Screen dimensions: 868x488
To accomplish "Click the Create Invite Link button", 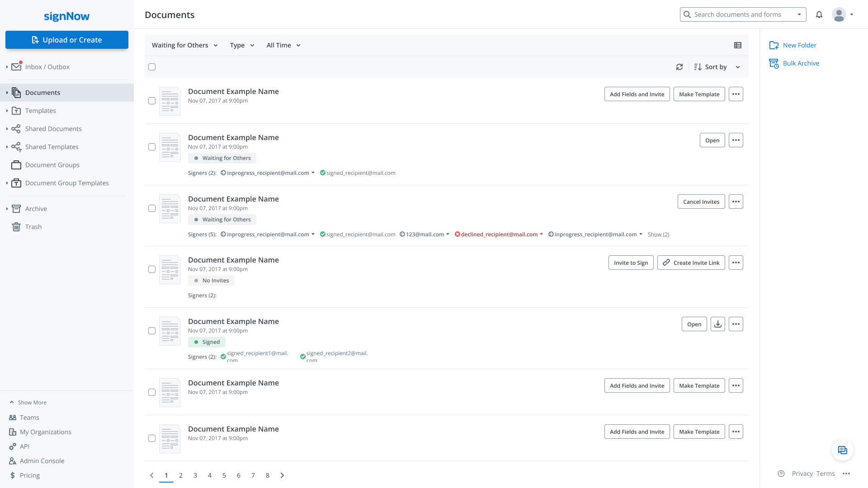I will click(x=691, y=263).
